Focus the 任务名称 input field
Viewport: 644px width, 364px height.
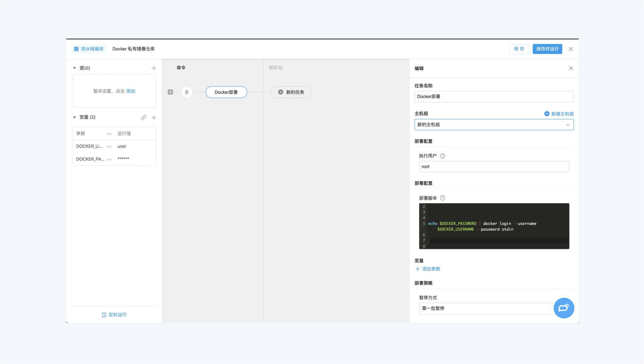tap(494, 96)
